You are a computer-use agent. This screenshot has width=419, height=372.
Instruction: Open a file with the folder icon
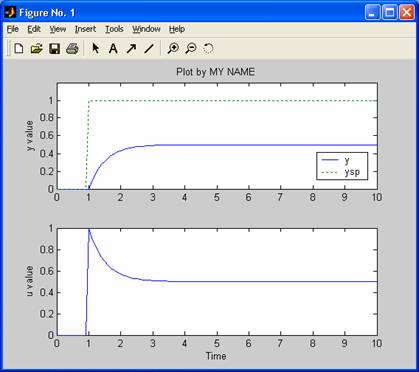[36, 49]
